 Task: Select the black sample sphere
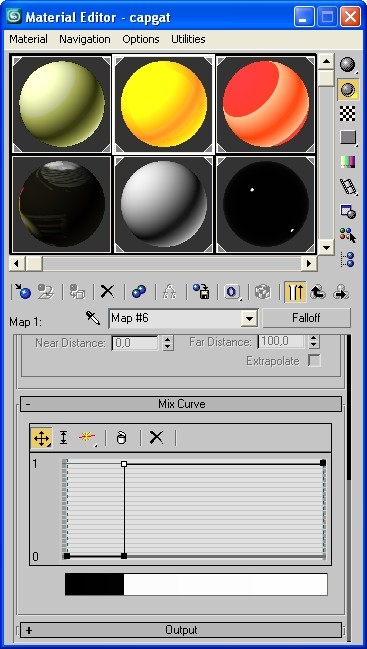click(266, 204)
